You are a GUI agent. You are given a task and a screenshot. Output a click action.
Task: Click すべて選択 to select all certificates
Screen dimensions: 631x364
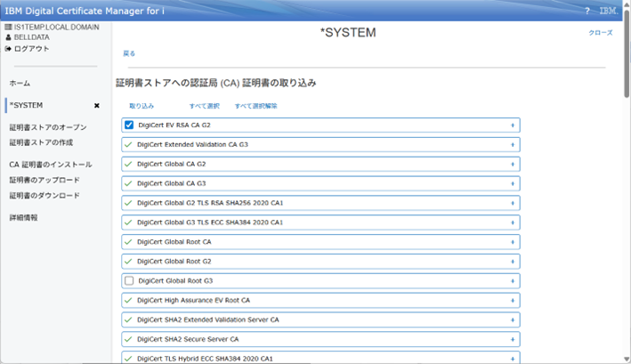tap(204, 106)
